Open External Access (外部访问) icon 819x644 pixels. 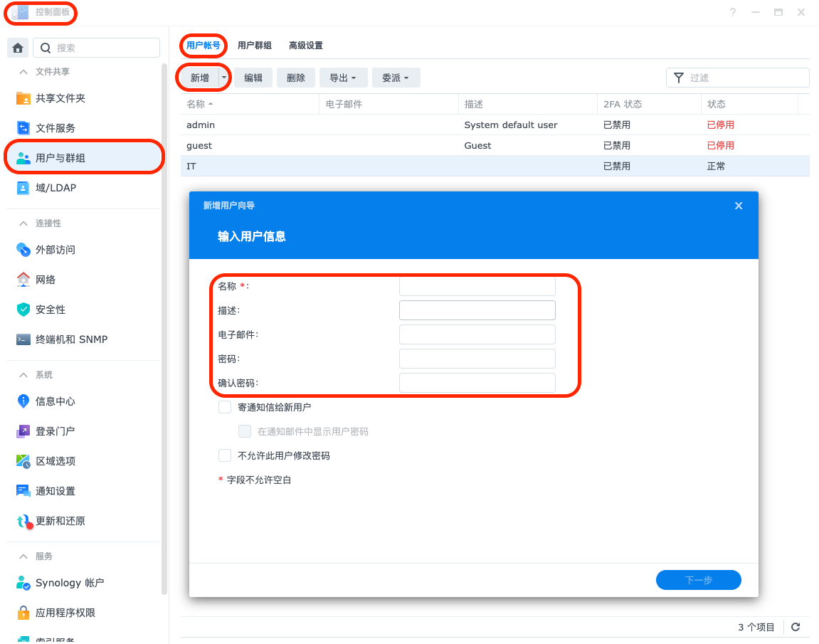pyautogui.click(x=23, y=250)
